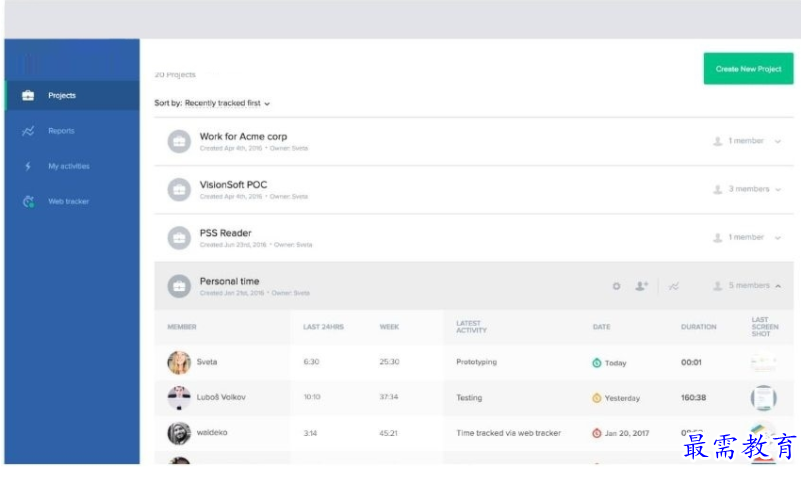This screenshot has height=478, width=805.
Task: Click waldeko's avatar photo
Action: tap(179, 433)
